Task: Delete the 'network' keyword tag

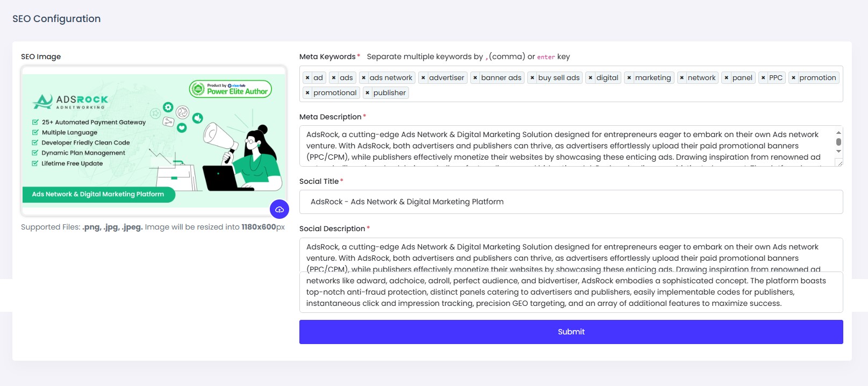Action: [x=682, y=78]
